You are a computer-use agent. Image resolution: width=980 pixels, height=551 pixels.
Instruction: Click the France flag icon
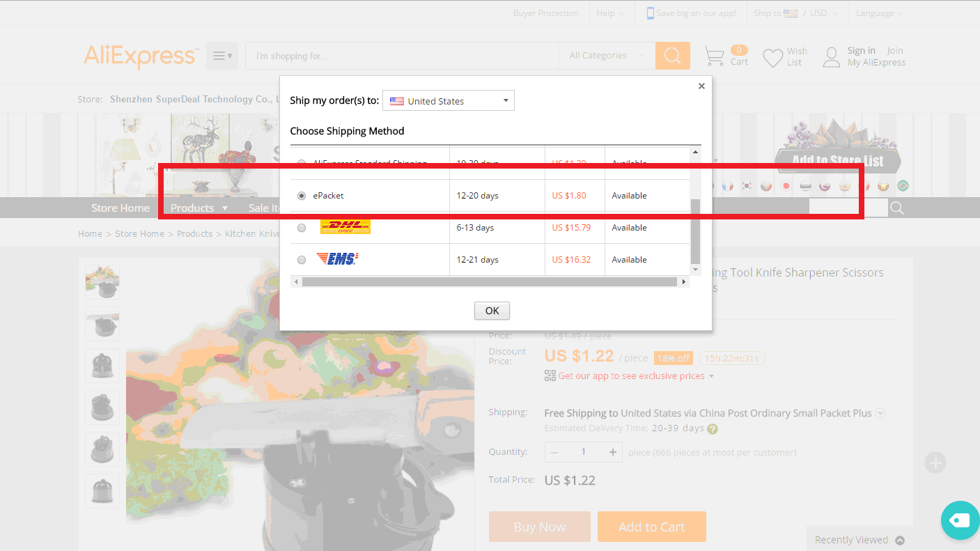click(728, 186)
